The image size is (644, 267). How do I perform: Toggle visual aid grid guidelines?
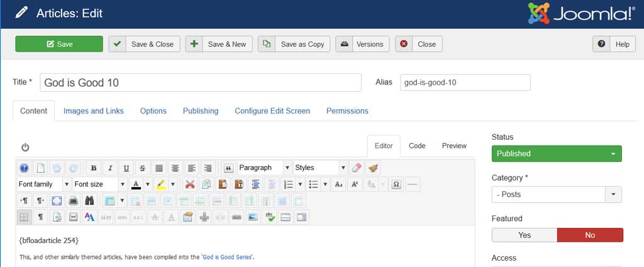click(x=25, y=217)
